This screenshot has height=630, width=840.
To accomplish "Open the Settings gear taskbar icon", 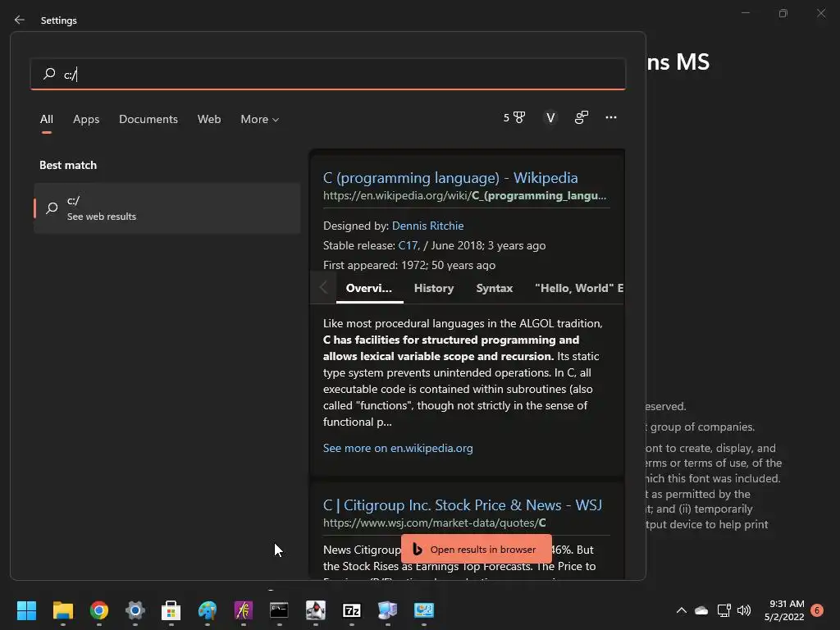I will (135, 610).
